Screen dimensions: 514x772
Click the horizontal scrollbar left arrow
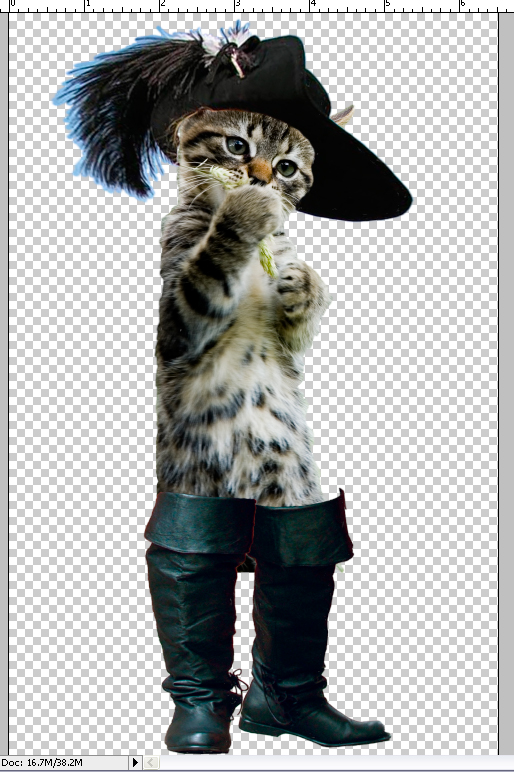click(151, 763)
